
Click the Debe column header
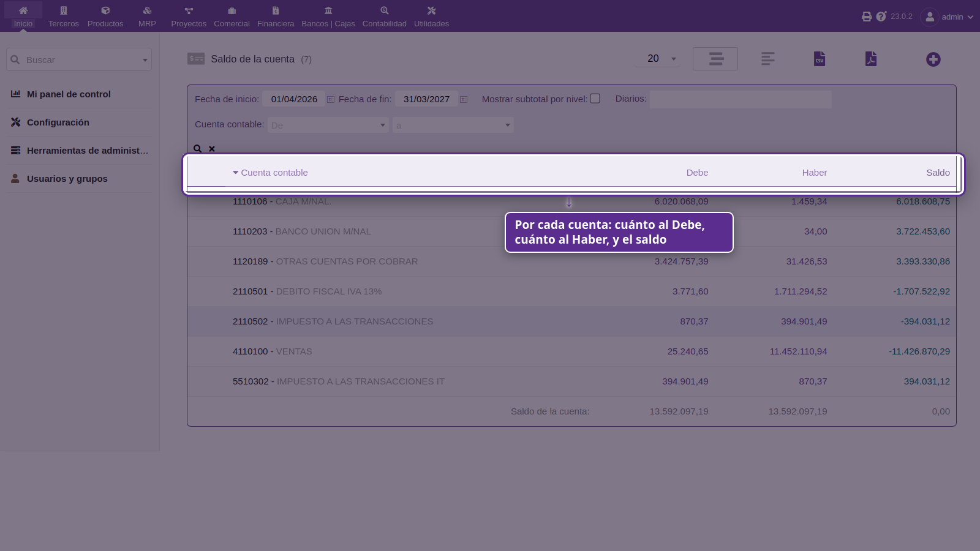pos(697,173)
